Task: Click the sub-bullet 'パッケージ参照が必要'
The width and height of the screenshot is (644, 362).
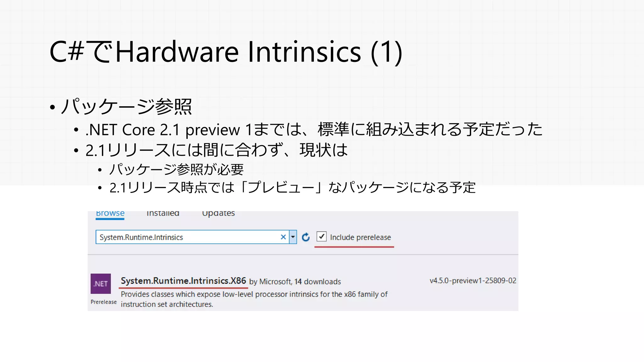Action: coord(176,169)
